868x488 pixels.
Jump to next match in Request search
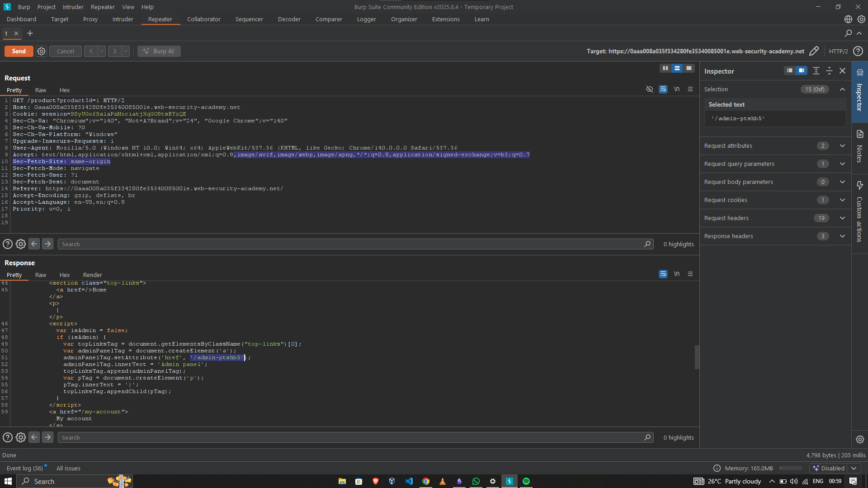(x=47, y=244)
